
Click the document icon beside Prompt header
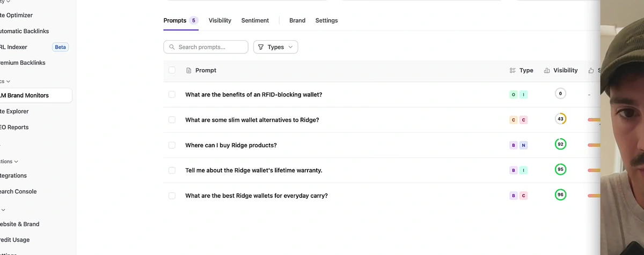pos(188,70)
